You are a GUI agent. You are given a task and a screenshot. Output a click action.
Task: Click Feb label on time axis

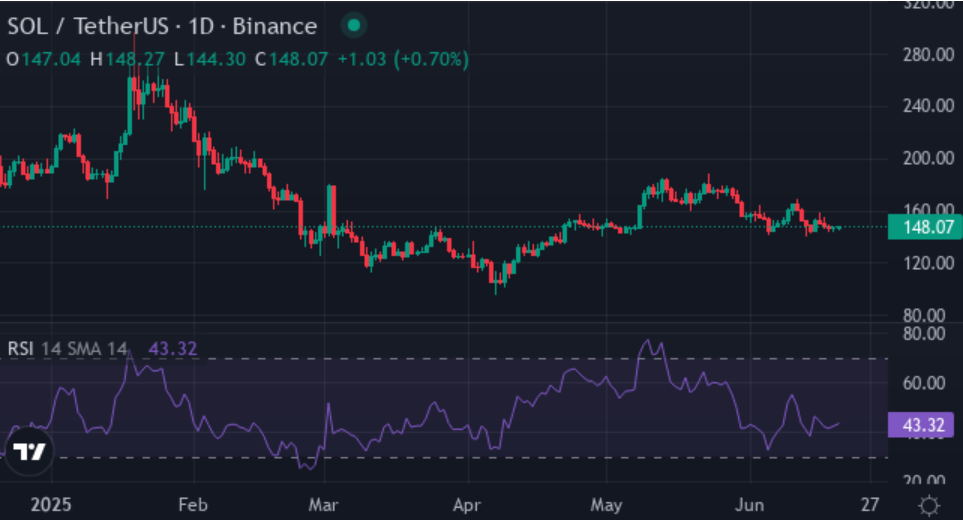[193, 505]
